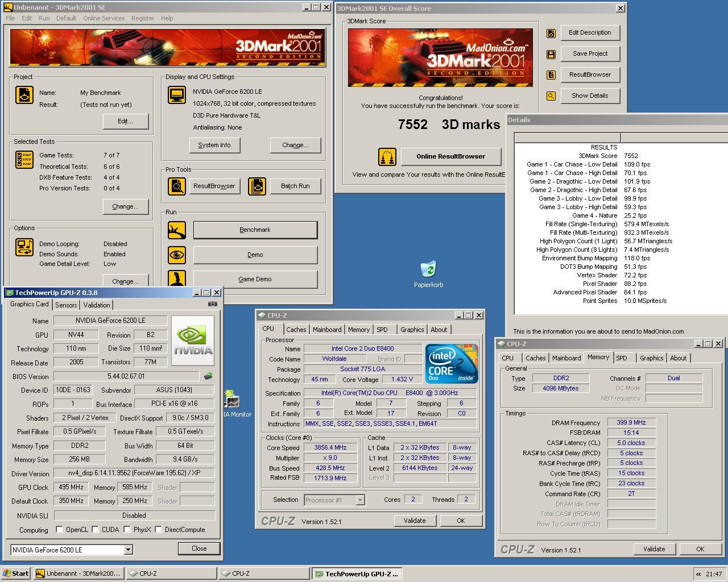Enable the PhysX checkbox
This screenshot has width=728, height=582.
point(126,530)
